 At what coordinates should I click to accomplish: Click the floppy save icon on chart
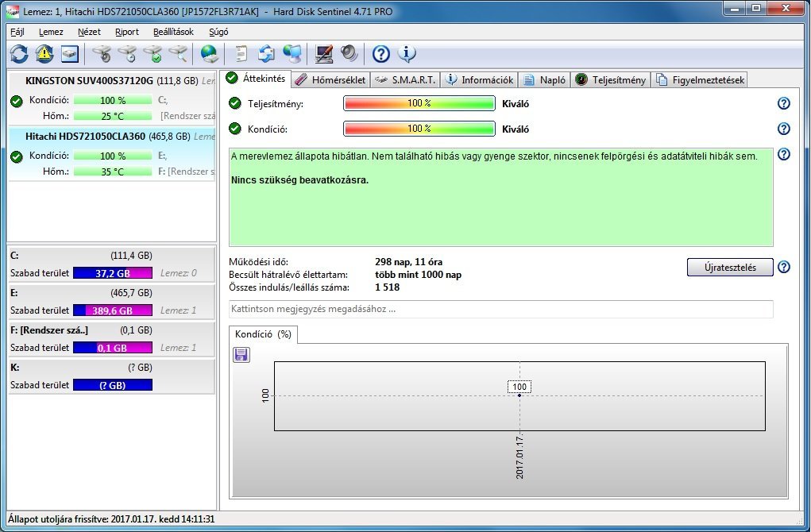point(241,355)
